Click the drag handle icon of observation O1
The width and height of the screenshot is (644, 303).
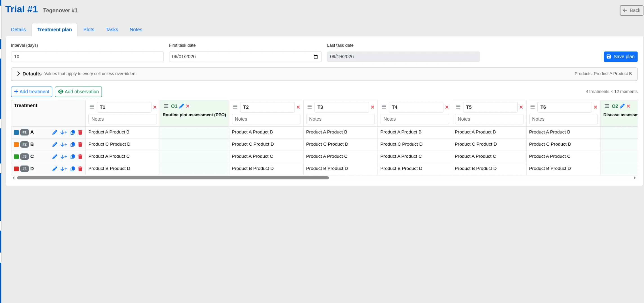click(x=166, y=106)
